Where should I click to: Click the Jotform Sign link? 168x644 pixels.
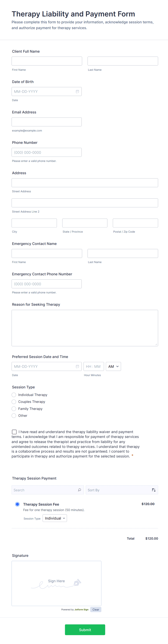(81, 609)
